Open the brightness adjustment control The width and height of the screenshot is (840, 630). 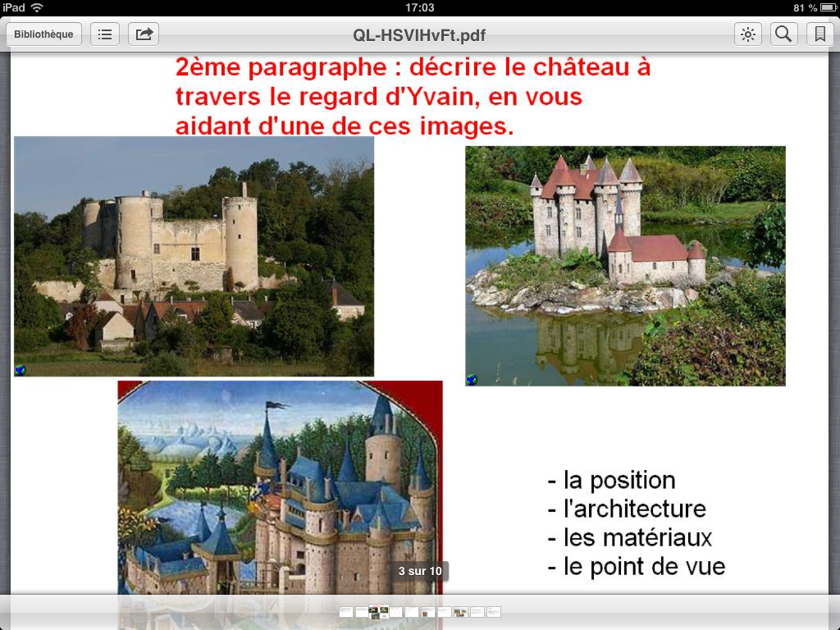(747, 34)
